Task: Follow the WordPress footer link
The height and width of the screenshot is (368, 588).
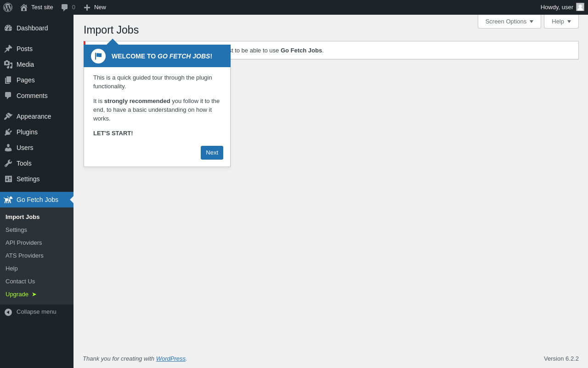Action: tap(171, 358)
